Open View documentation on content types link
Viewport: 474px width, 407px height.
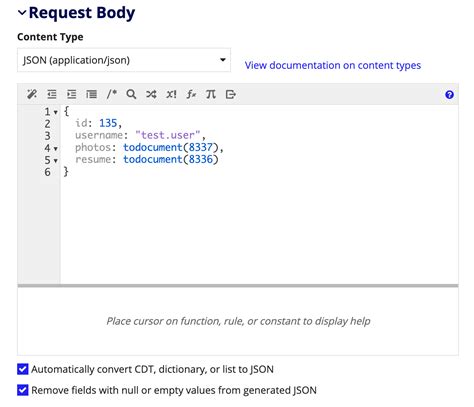[x=333, y=65]
